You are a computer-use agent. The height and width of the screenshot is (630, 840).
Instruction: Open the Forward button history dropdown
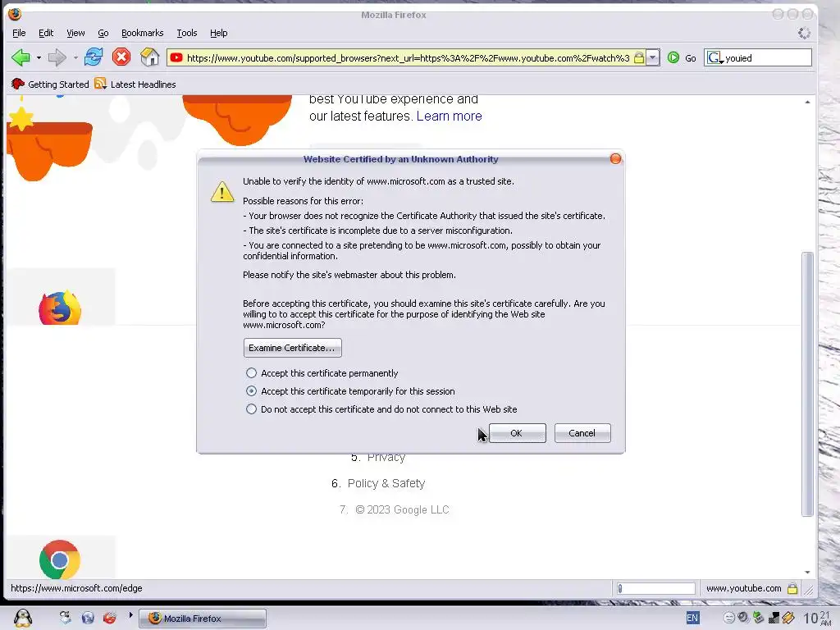point(75,58)
